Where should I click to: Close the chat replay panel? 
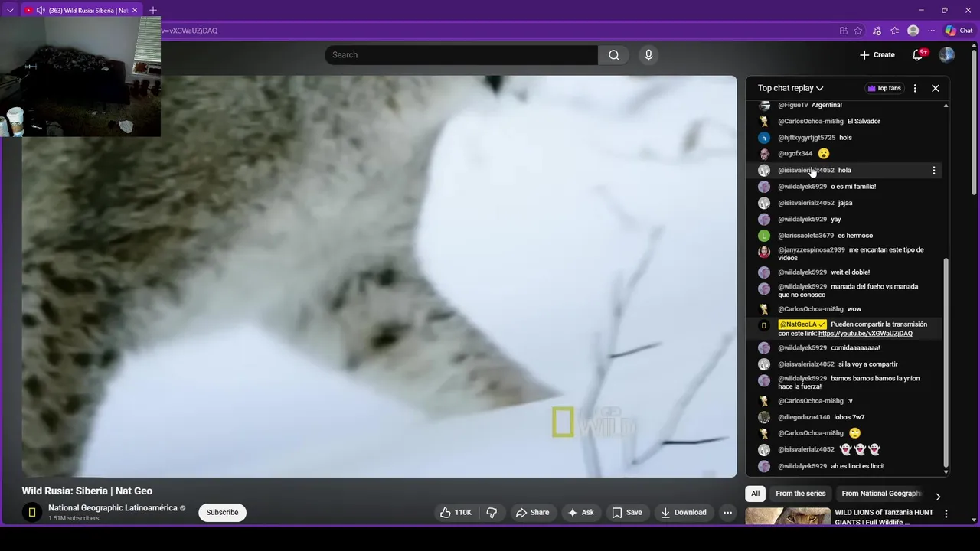point(936,88)
